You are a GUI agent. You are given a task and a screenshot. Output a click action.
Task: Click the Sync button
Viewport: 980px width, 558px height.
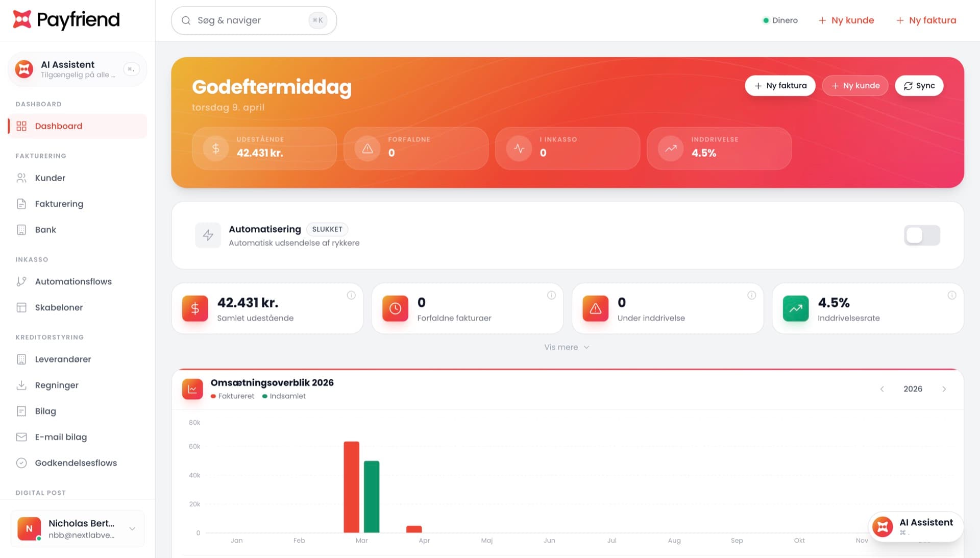919,85
